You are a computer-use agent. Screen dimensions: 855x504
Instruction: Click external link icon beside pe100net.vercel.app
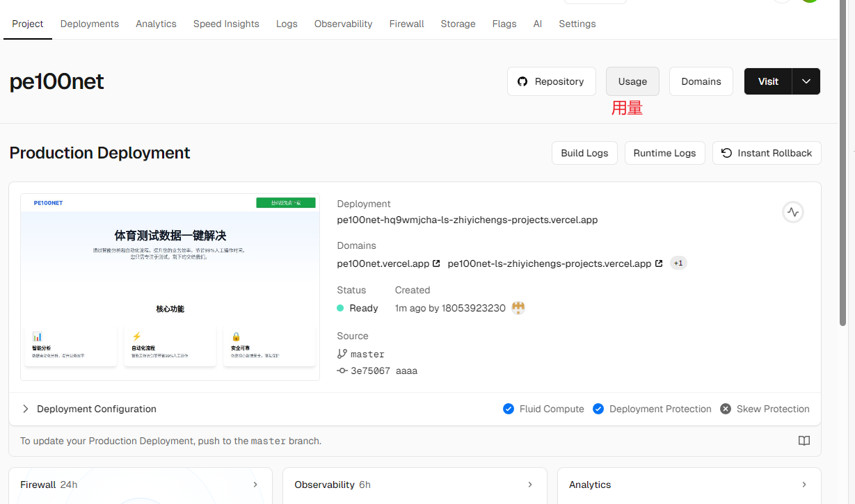(436, 263)
